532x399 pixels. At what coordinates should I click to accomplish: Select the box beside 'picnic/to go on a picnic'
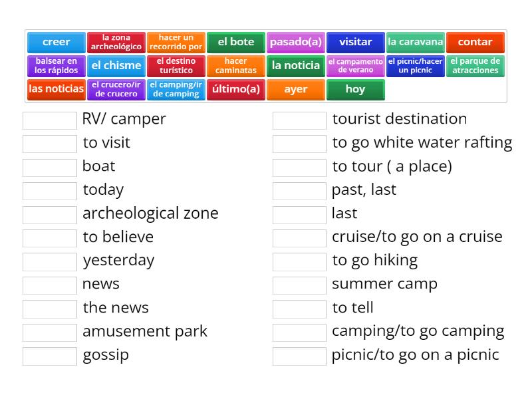[299, 356]
